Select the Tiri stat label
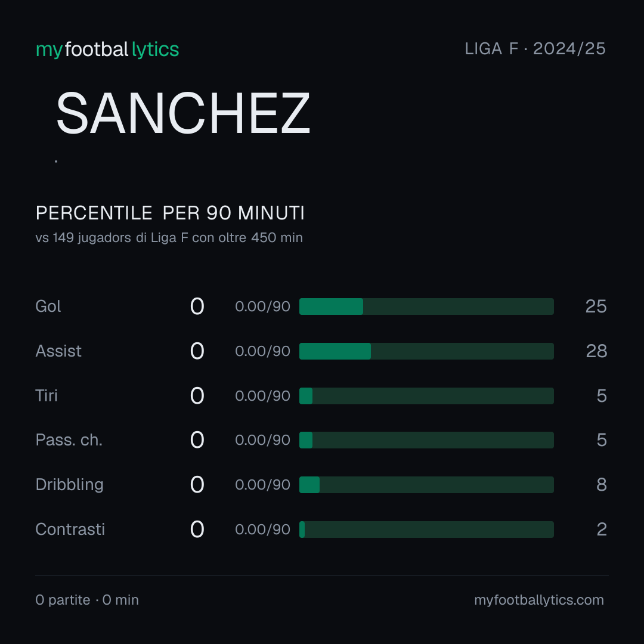Screen dimensions: 644x644 [47, 396]
